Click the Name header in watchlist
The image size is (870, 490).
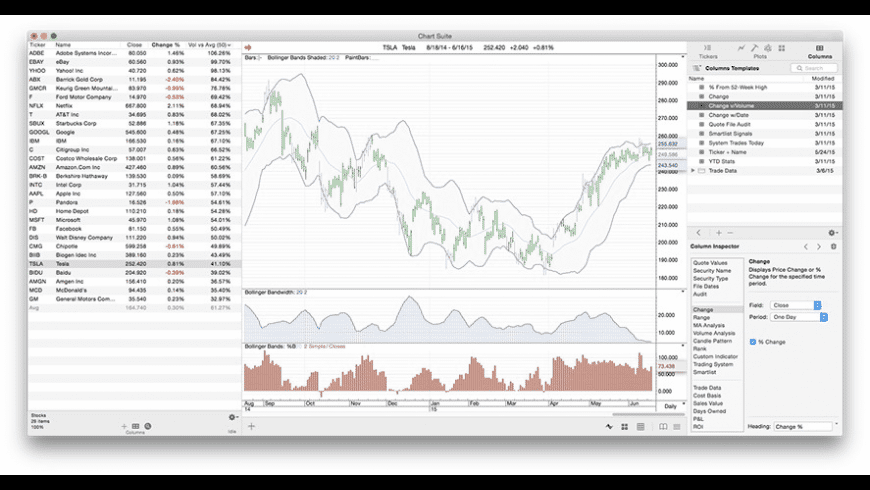click(x=63, y=45)
